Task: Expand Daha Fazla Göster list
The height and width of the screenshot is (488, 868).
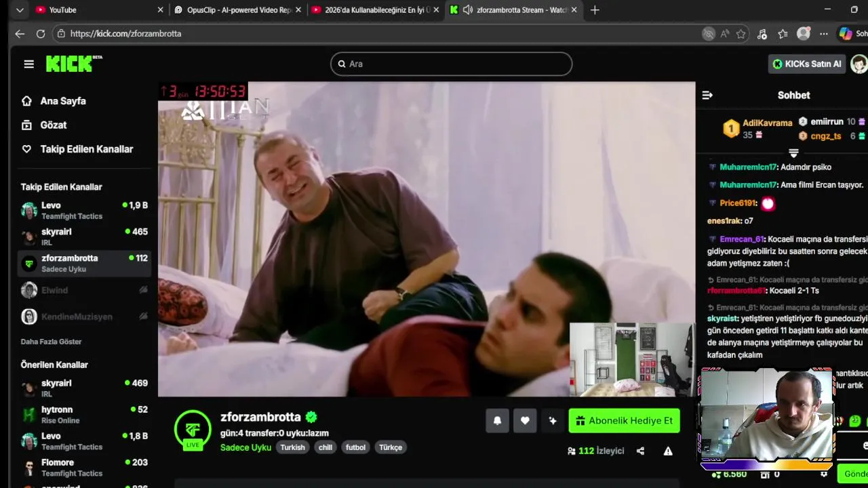Action: click(51, 342)
